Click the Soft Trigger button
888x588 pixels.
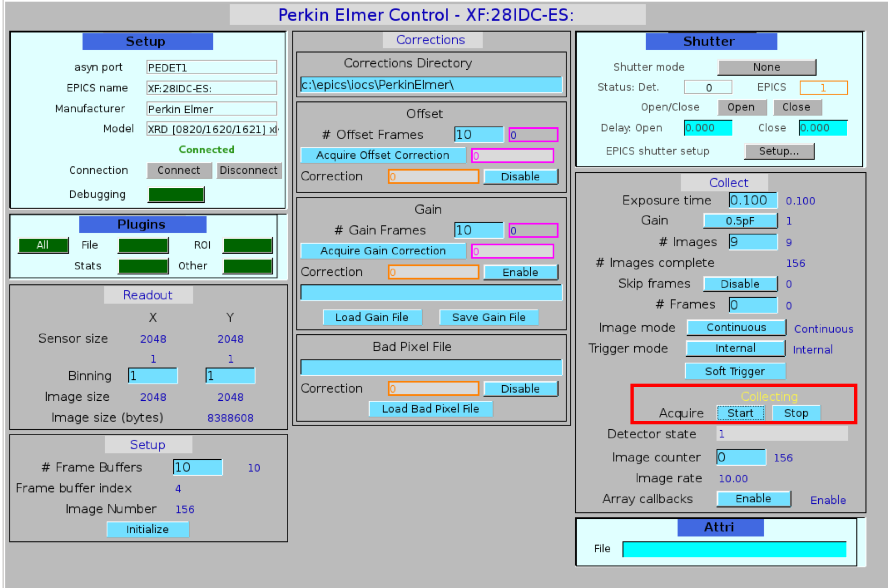[x=735, y=371]
